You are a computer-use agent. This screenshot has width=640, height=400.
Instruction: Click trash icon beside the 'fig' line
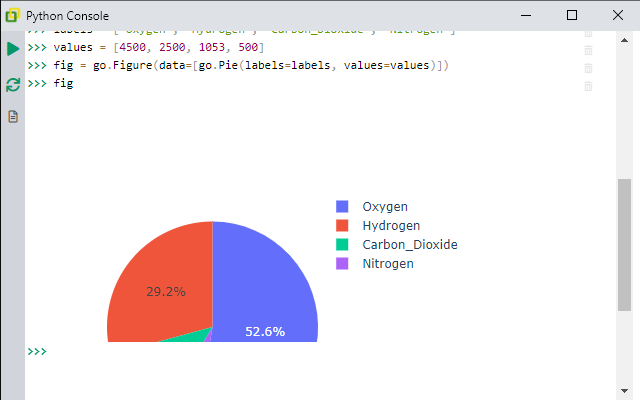(588, 86)
